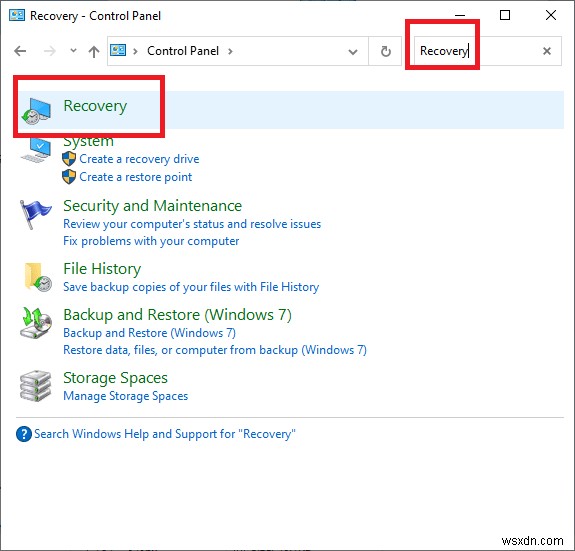Refresh the Control Panel view
The height and width of the screenshot is (551, 575).
[x=385, y=51]
